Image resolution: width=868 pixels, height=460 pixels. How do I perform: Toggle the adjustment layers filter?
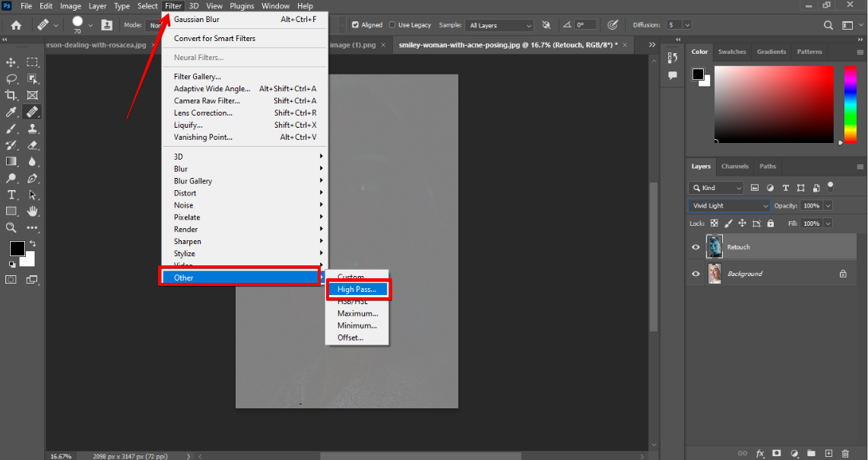[769, 188]
